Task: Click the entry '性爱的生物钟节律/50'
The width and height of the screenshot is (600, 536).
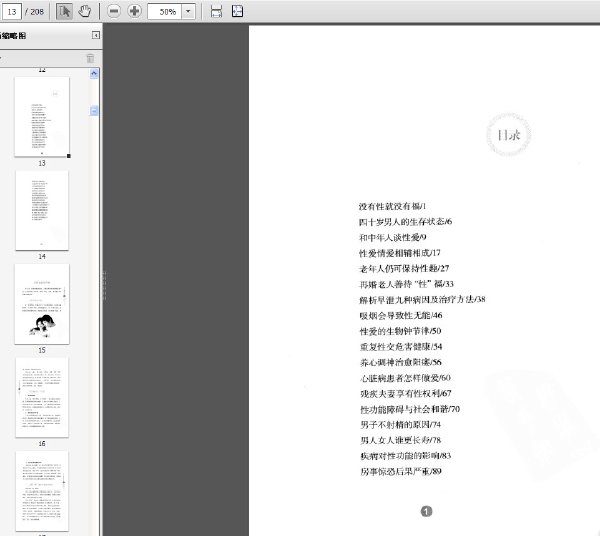Action: [x=401, y=331]
